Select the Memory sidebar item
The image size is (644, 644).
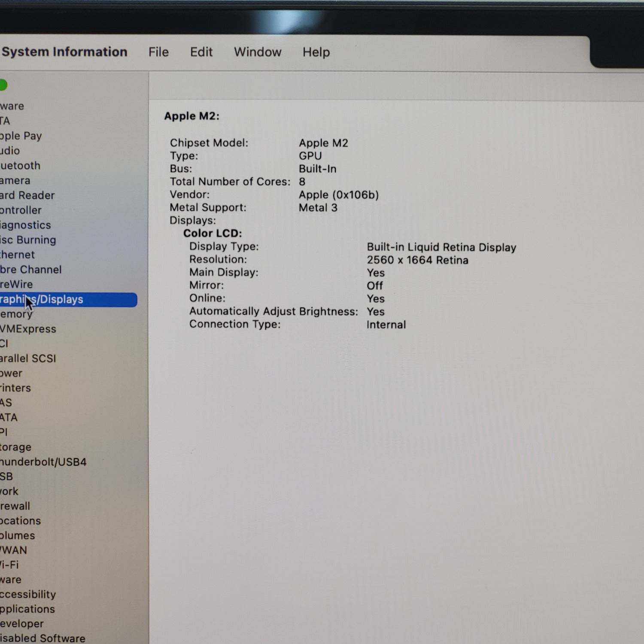(16, 314)
